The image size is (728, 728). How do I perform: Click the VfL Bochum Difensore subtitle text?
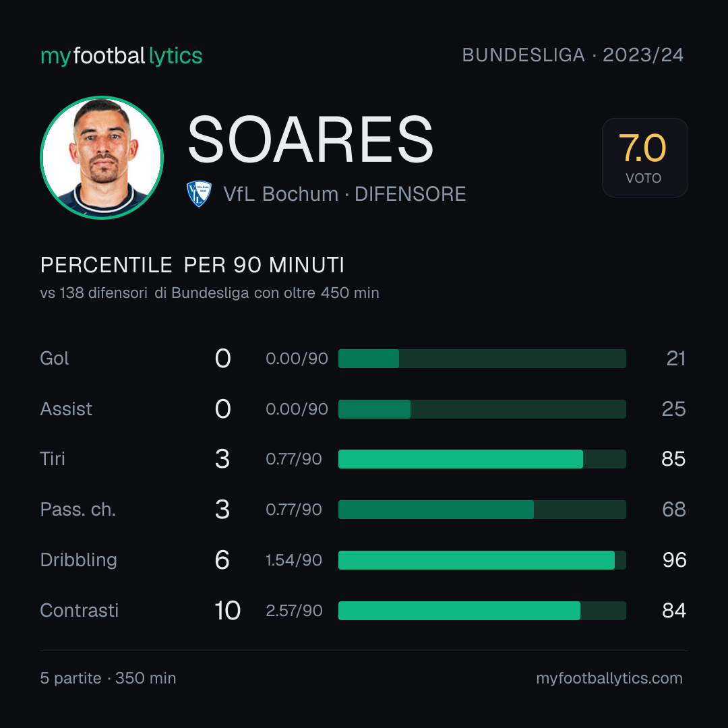[344, 194]
